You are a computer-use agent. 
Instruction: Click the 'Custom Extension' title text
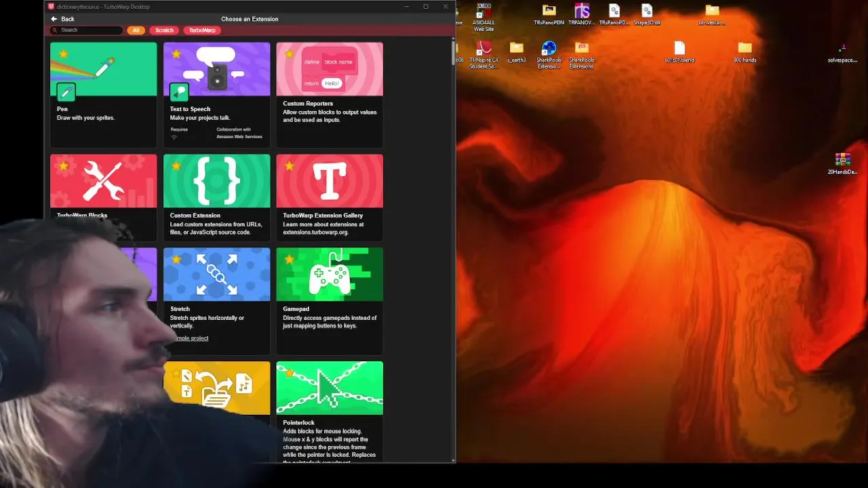tap(195, 216)
